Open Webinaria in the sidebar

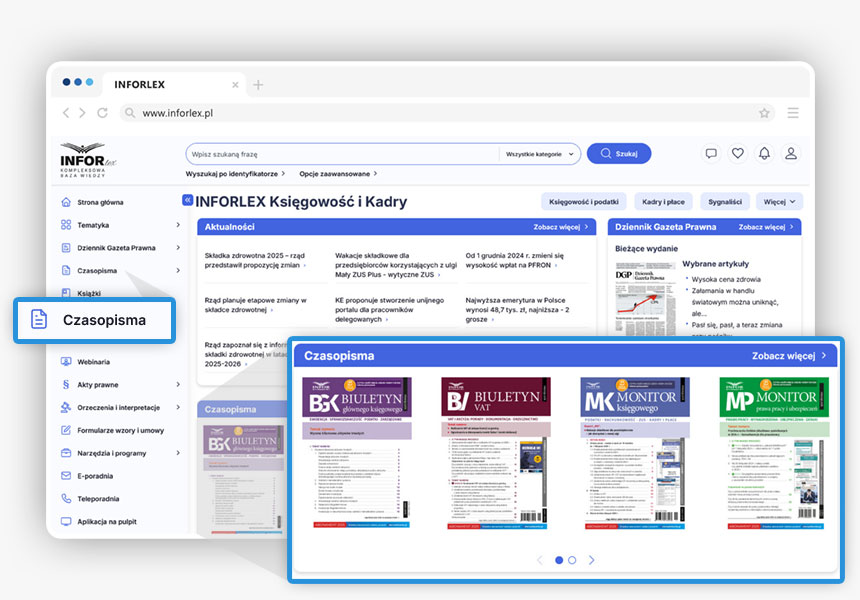(x=93, y=361)
